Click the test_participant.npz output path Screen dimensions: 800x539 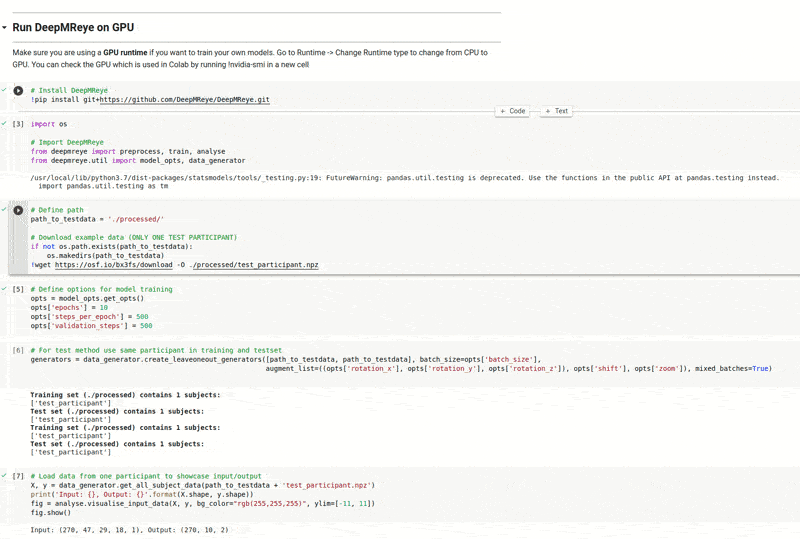tap(256, 265)
